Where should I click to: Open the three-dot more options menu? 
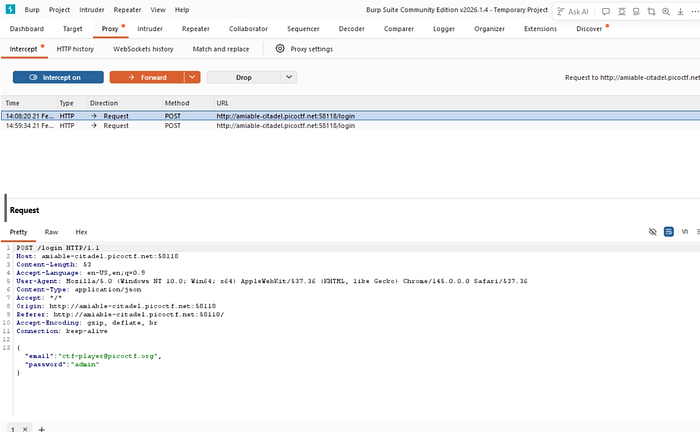tap(695, 12)
